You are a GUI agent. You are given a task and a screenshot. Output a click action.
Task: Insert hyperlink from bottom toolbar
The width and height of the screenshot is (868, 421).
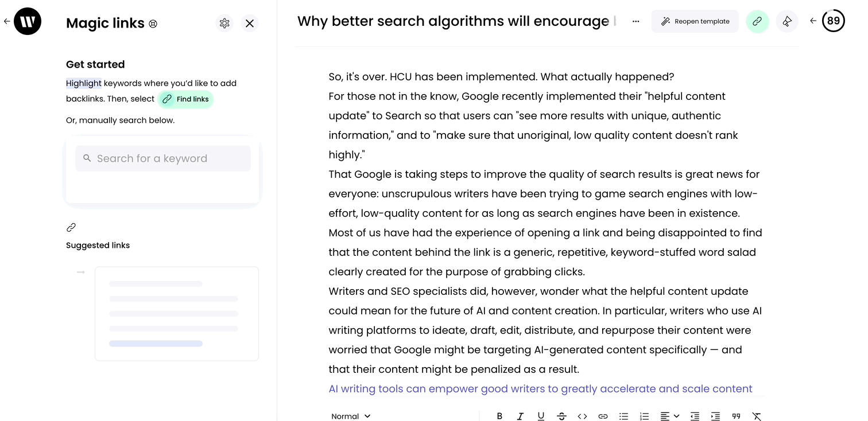[x=603, y=416]
